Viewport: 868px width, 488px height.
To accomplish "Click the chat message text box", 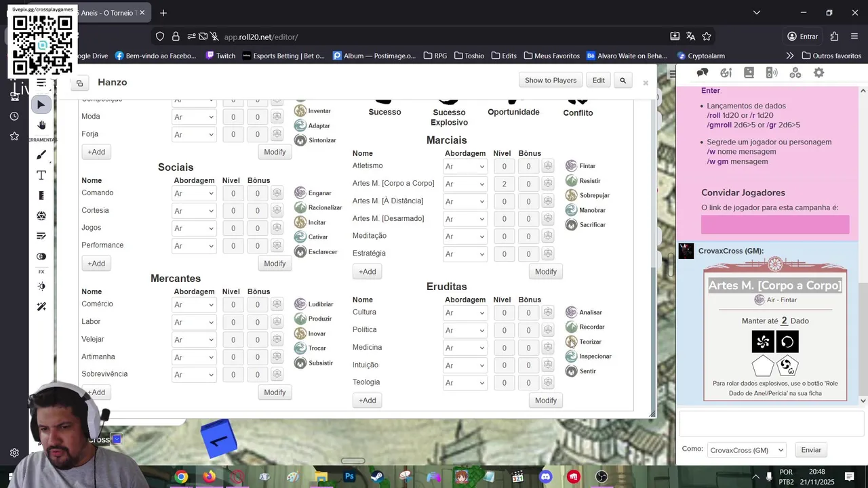I will pos(771,424).
